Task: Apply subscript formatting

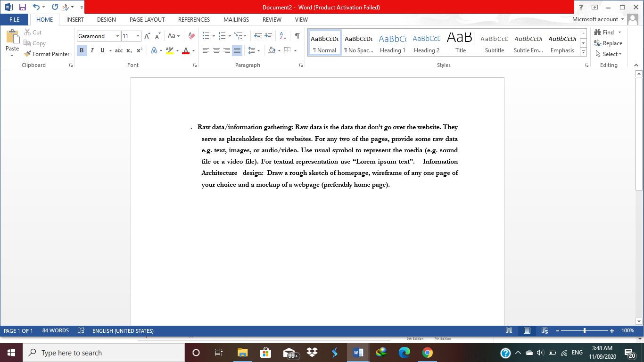Action: (x=129, y=50)
